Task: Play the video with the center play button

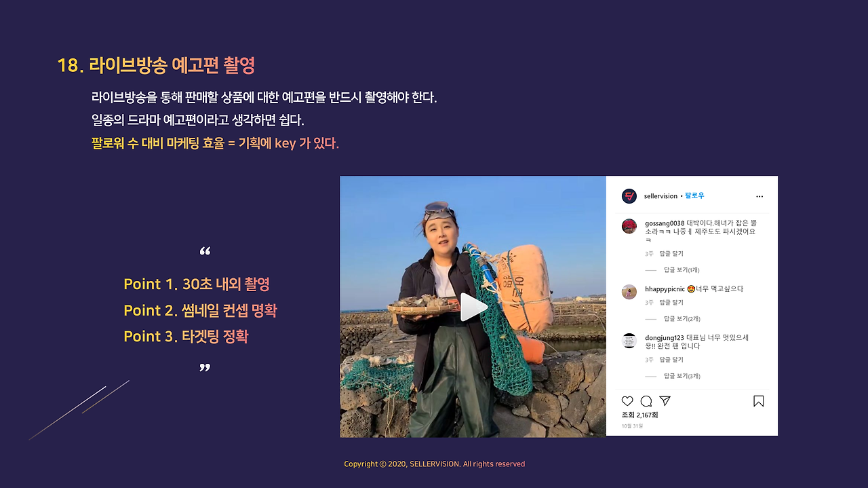Action: [x=473, y=307]
